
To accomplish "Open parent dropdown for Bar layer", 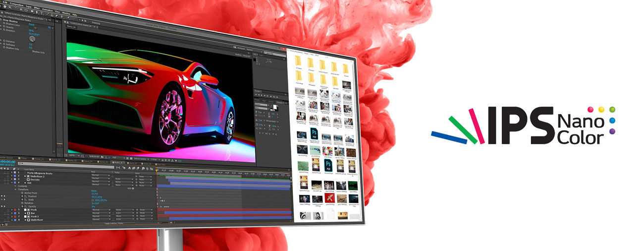I will coord(145,213).
